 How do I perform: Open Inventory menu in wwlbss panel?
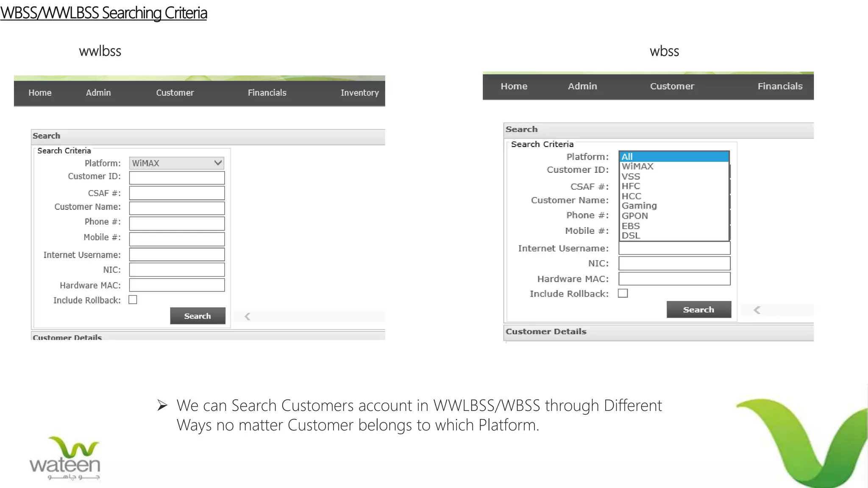(x=359, y=93)
